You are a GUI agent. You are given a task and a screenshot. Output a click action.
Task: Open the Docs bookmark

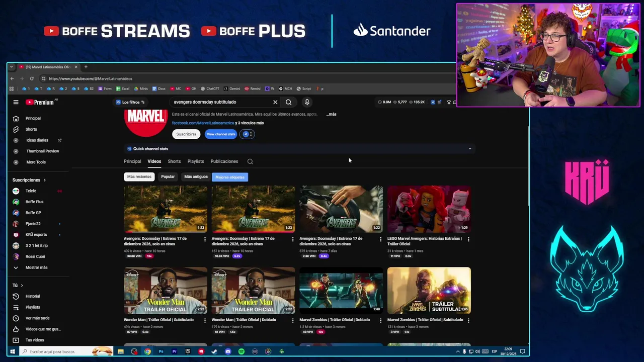click(159, 88)
